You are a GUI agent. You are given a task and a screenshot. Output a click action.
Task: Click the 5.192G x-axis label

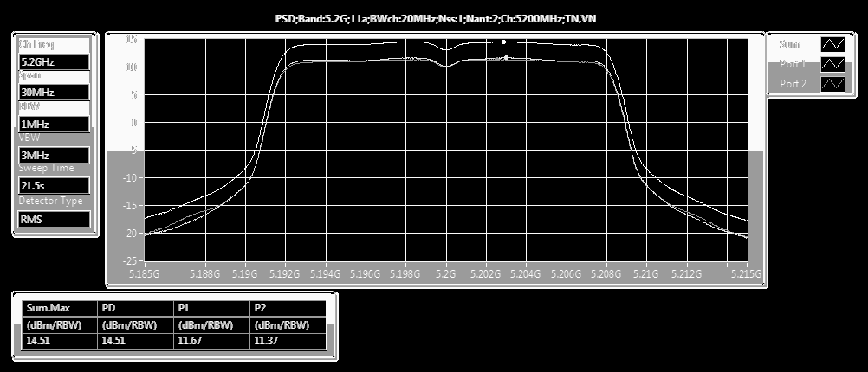pos(286,274)
